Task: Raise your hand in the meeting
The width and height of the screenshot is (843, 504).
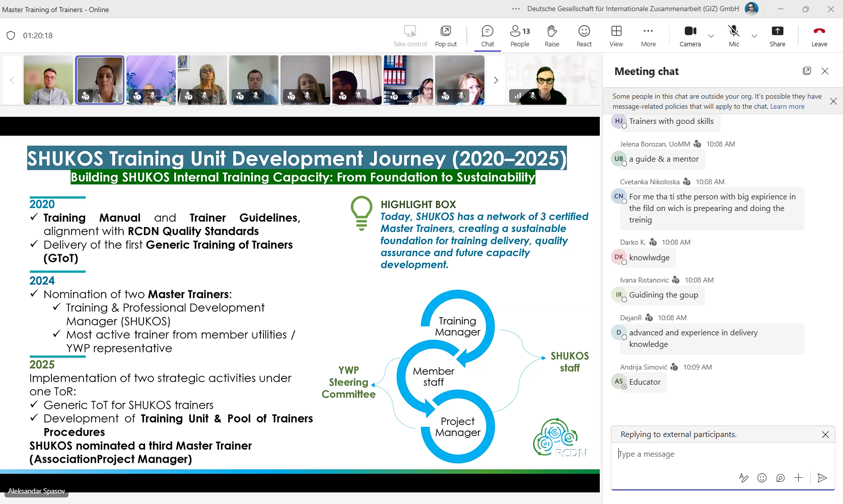Action: [552, 36]
